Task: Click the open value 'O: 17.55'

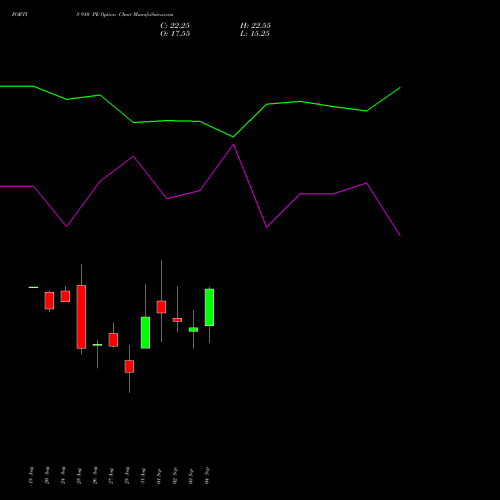Action: pos(175,33)
